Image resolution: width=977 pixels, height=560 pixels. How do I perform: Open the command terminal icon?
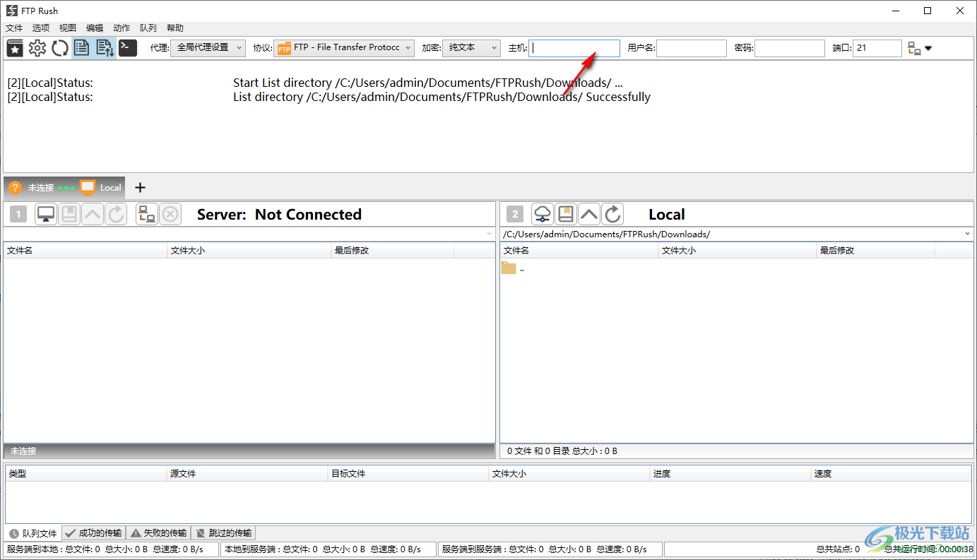pyautogui.click(x=127, y=48)
